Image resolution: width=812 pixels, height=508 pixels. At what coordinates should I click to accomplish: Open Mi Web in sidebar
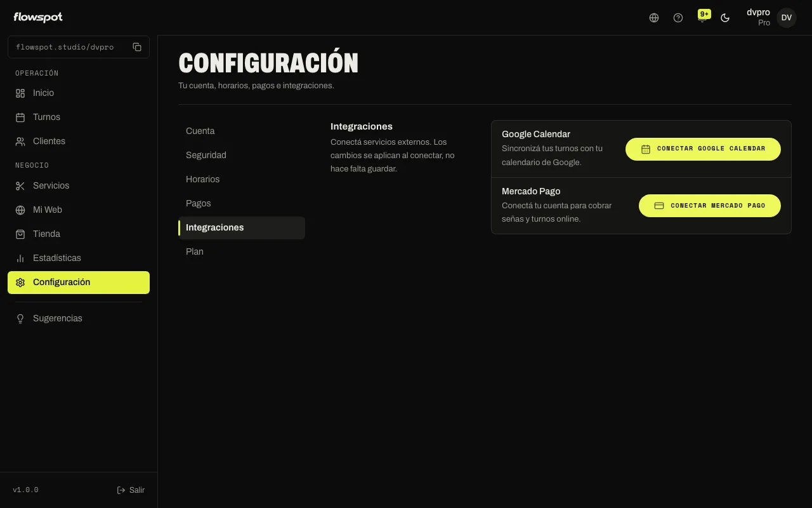pyautogui.click(x=79, y=210)
